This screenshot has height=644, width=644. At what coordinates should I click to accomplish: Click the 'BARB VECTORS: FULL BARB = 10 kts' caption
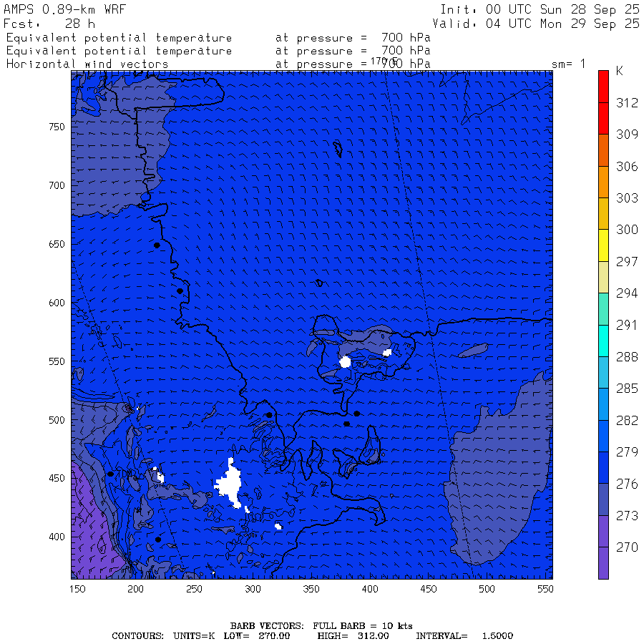tap(321, 626)
